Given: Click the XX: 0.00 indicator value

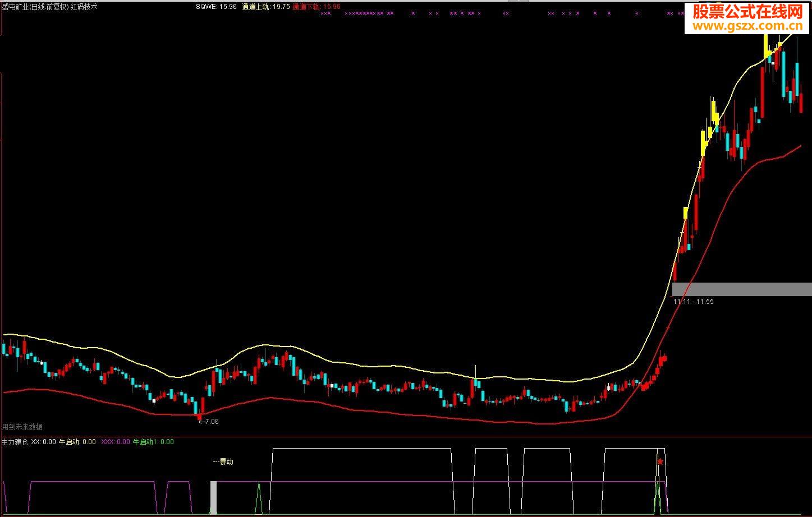Looking at the screenshot, I should pos(44,442).
